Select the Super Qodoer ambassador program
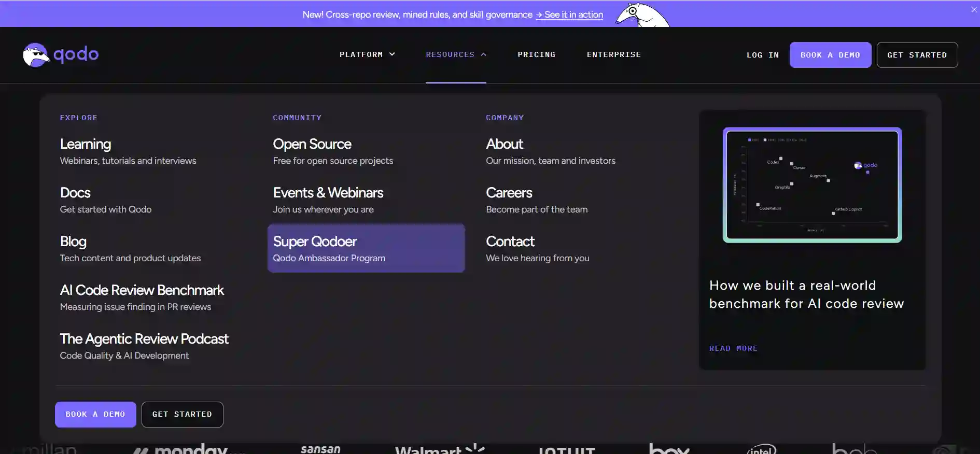980x454 pixels. coord(366,248)
